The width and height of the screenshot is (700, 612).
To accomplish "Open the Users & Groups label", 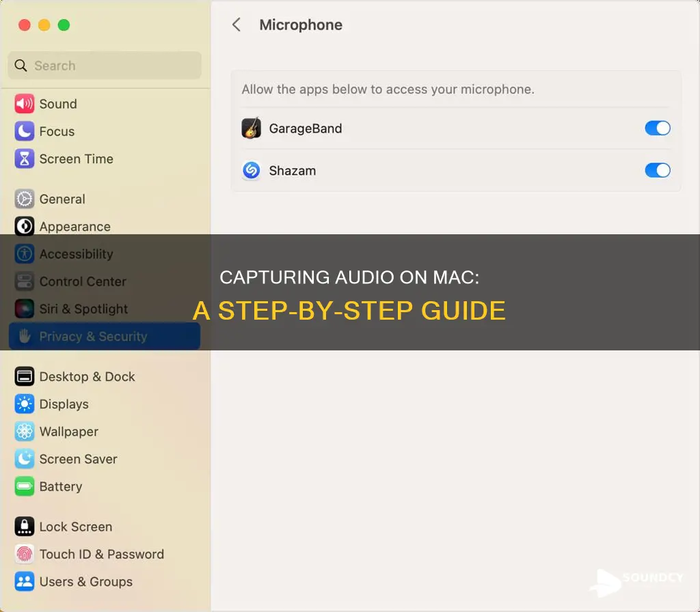I will click(x=85, y=582).
